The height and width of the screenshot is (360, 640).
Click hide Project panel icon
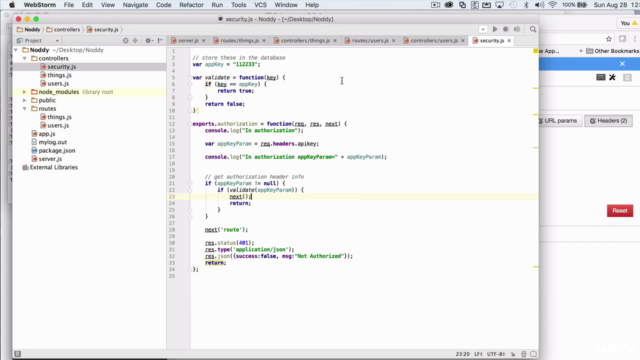(160, 40)
